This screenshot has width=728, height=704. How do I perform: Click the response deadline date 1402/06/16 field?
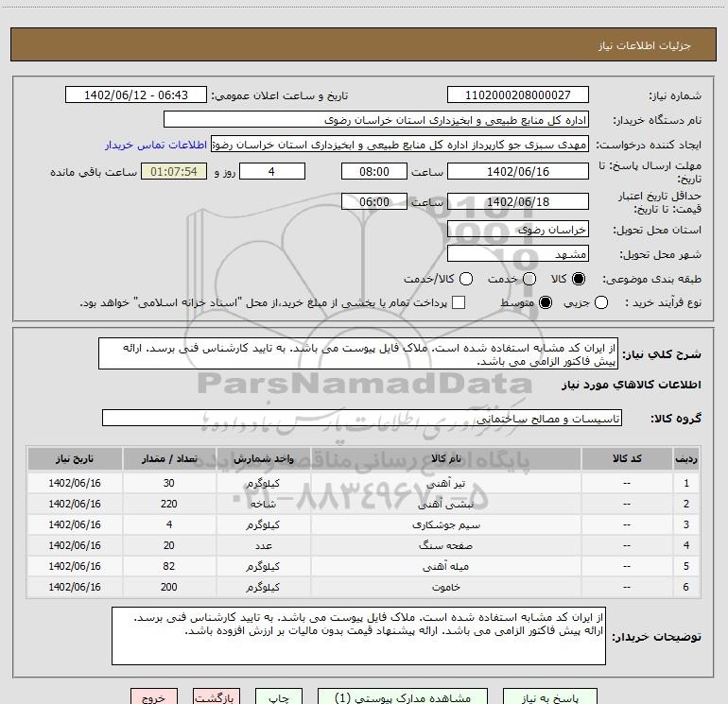point(518,171)
